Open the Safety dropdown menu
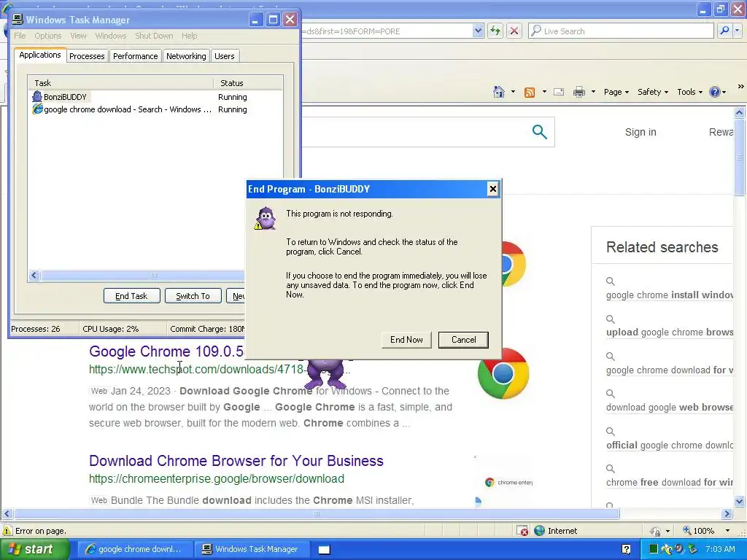The image size is (747, 560). (x=653, y=92)
